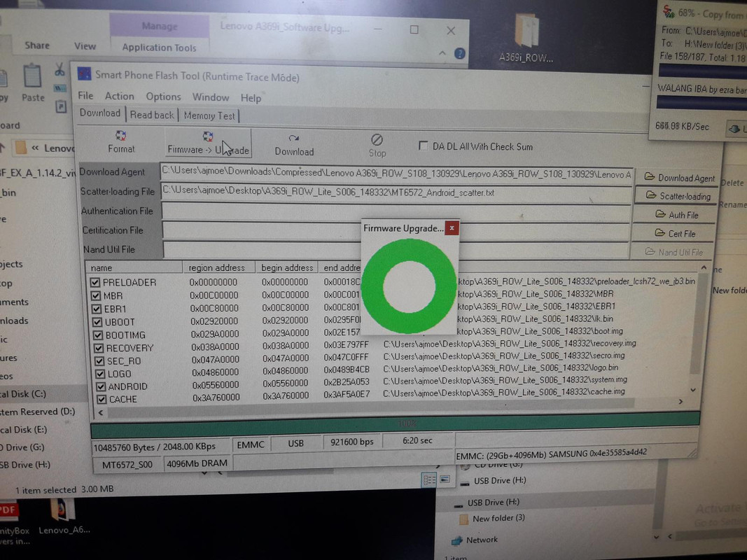
Task: Click the partition list scroll-up arrow
Action: point(704,268)
